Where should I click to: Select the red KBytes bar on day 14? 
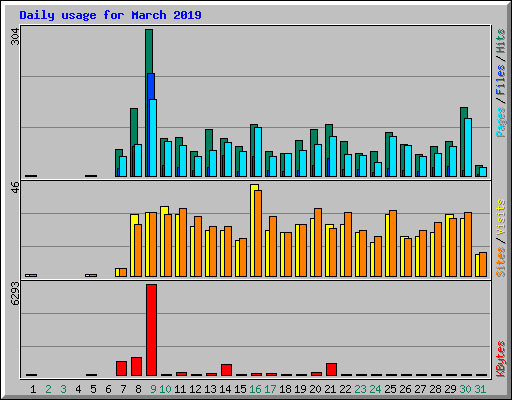[x=226, y=370]
